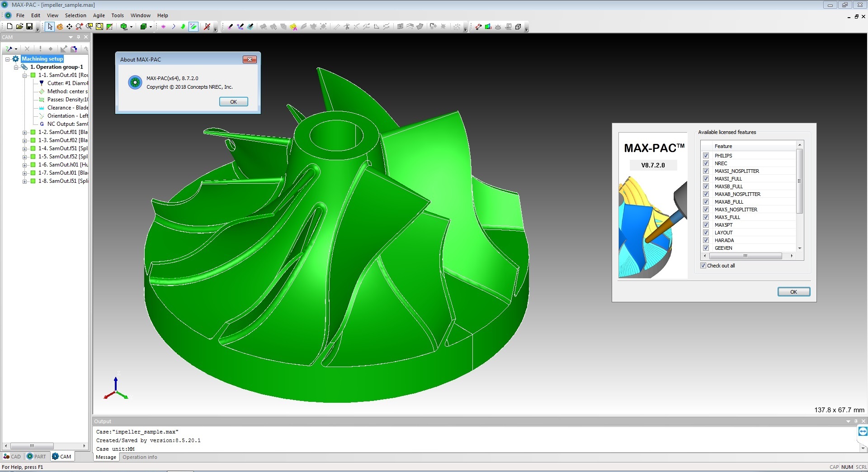Screen dimensions: 868x472
Task: Expand the 1-6. SamOut.h01 operation
Action: (25, 165)
